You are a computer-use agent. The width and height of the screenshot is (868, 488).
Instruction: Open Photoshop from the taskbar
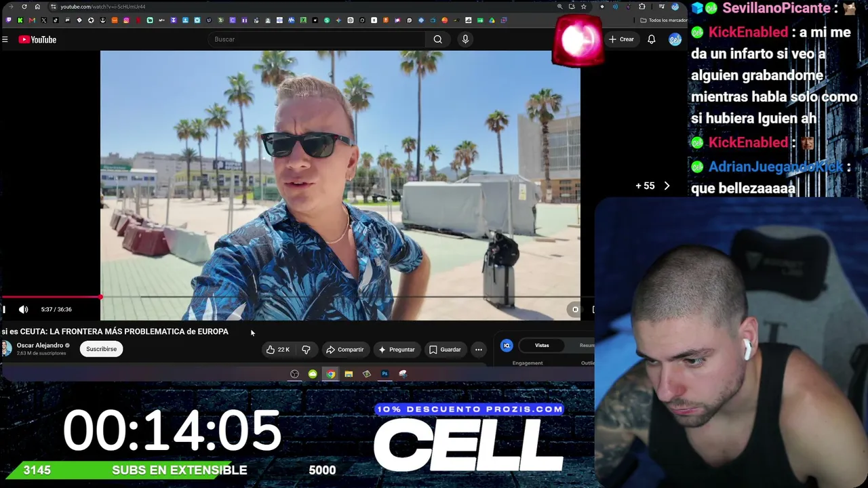click(384, 374)
